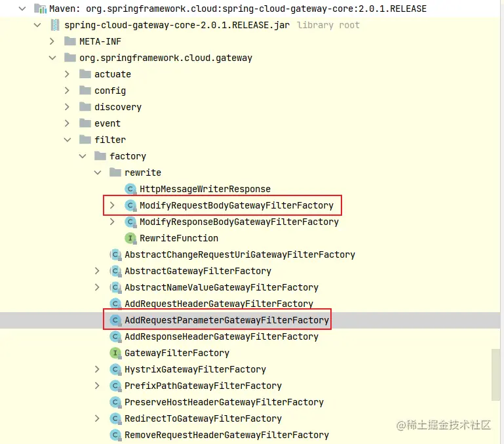Collapse the rewrite package
Viewport: 504px width, 444px height.
(98, 172)
